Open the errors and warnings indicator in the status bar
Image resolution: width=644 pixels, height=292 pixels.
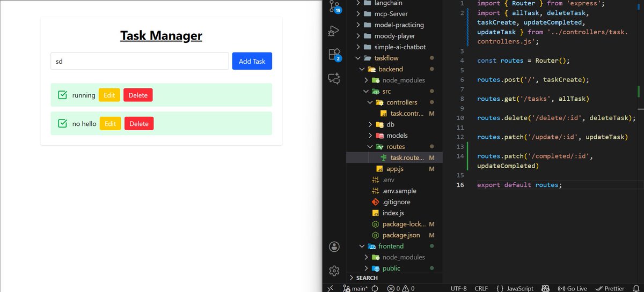coord(401,288)
